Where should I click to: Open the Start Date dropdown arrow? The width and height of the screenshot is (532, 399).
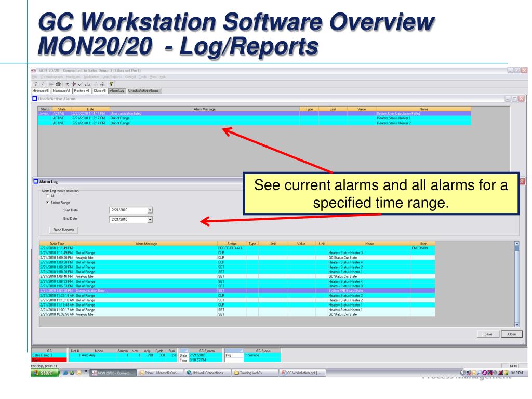click(150, 210)
